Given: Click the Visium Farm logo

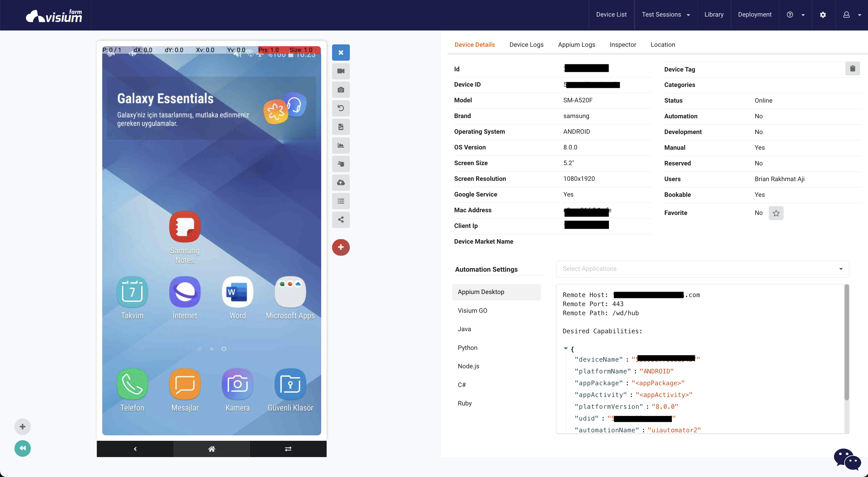Looking at the screenshot, I should (x=54, y=16).
